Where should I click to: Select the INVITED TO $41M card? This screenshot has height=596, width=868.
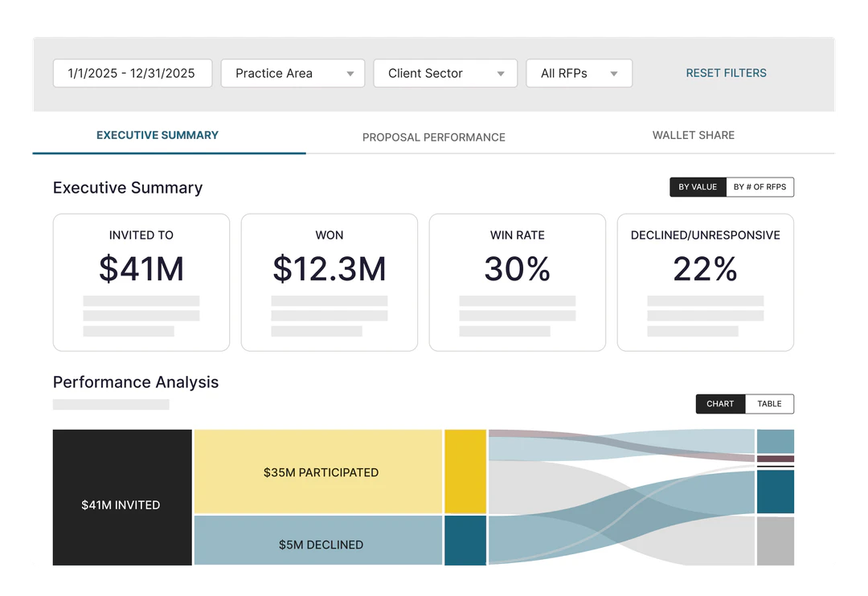(141, 282)
